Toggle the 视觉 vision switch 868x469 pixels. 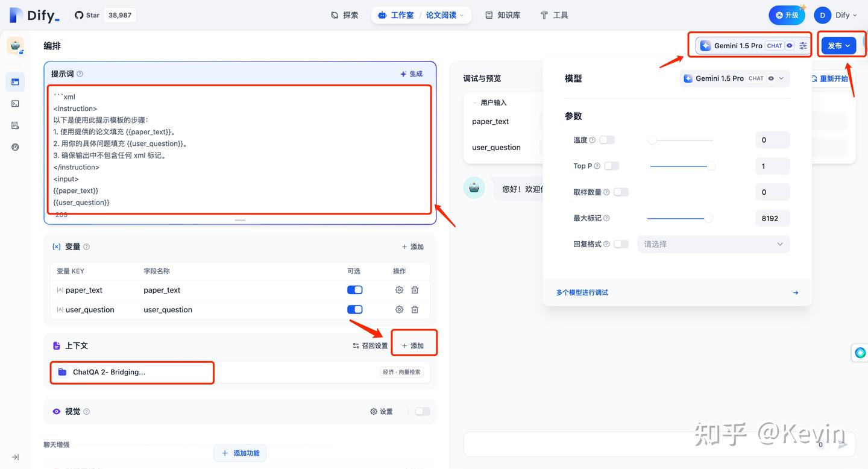[x=423, y=411]
